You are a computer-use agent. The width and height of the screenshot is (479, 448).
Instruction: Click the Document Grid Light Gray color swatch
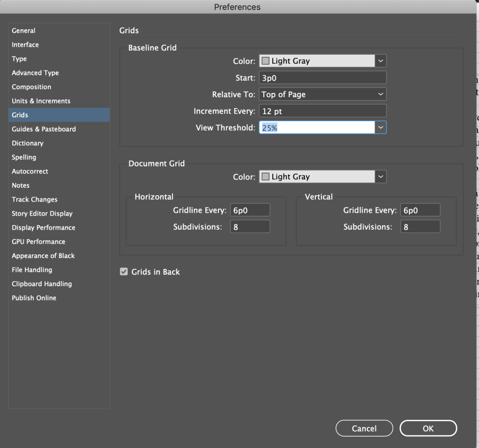click(266, 177)
